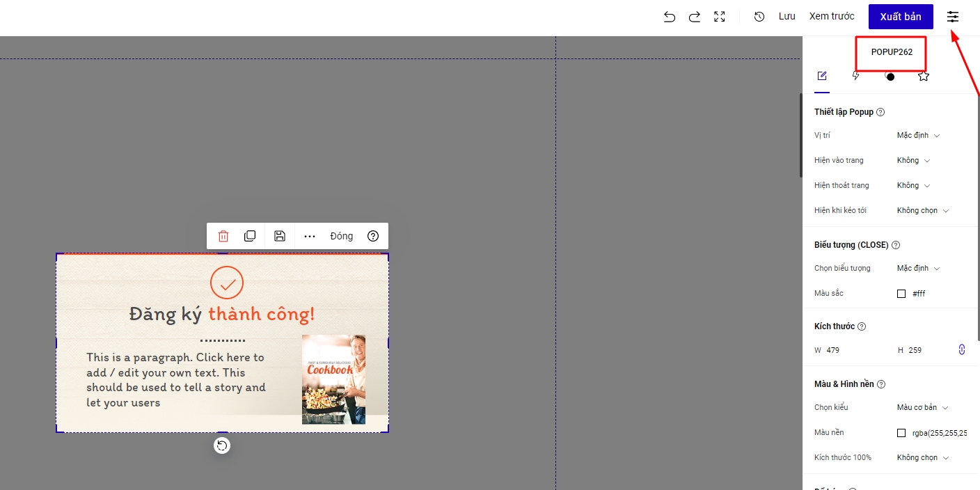
Task: Open the Chọn kiểu background dropdown
Action: pyautogui.click(x=922, y=407)
